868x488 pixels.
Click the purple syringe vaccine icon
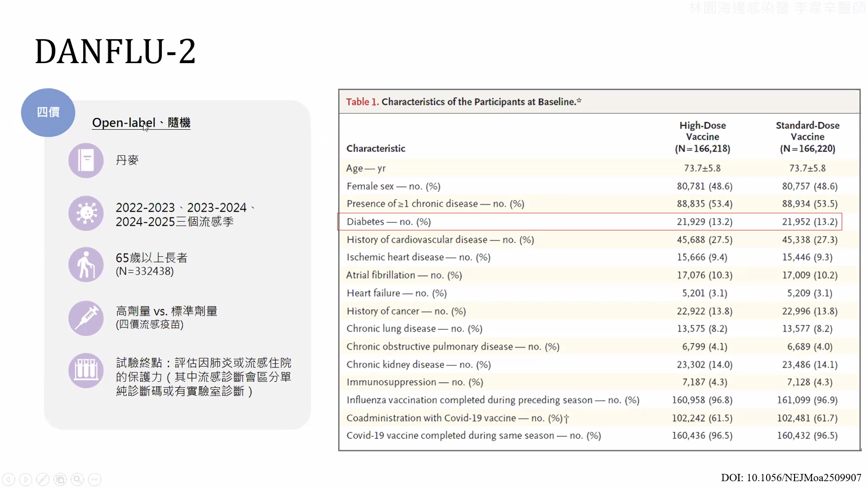[x=86, y=318]
